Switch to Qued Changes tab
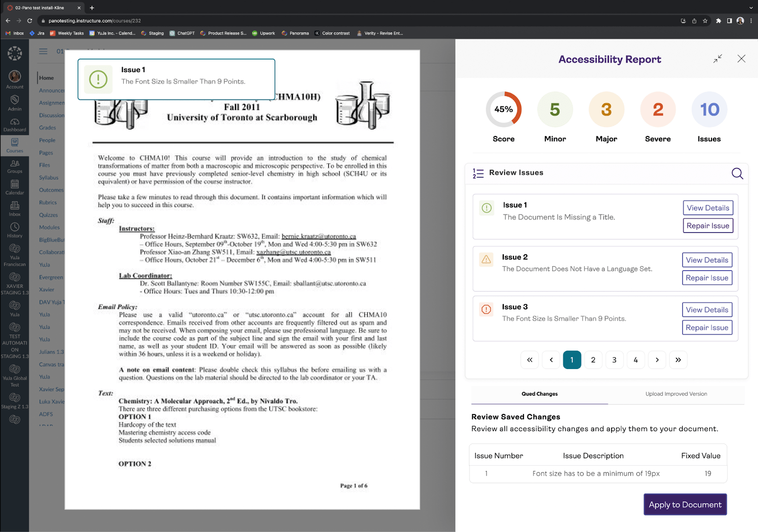This screenshot has height=532, width=758. 540,394
